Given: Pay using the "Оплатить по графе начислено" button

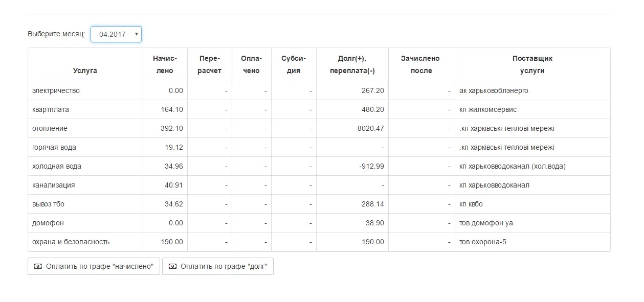Looking at the screenshot, I should 94,266.
